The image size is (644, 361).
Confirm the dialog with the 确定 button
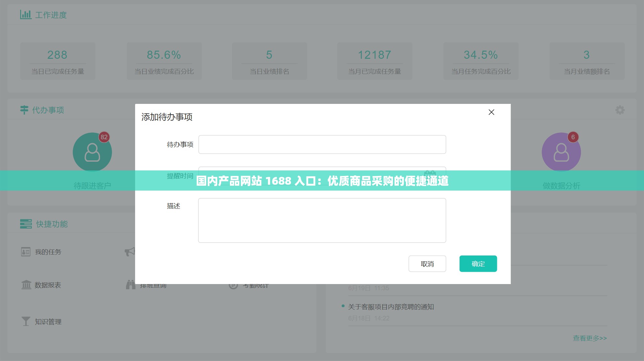click(478, 264)
